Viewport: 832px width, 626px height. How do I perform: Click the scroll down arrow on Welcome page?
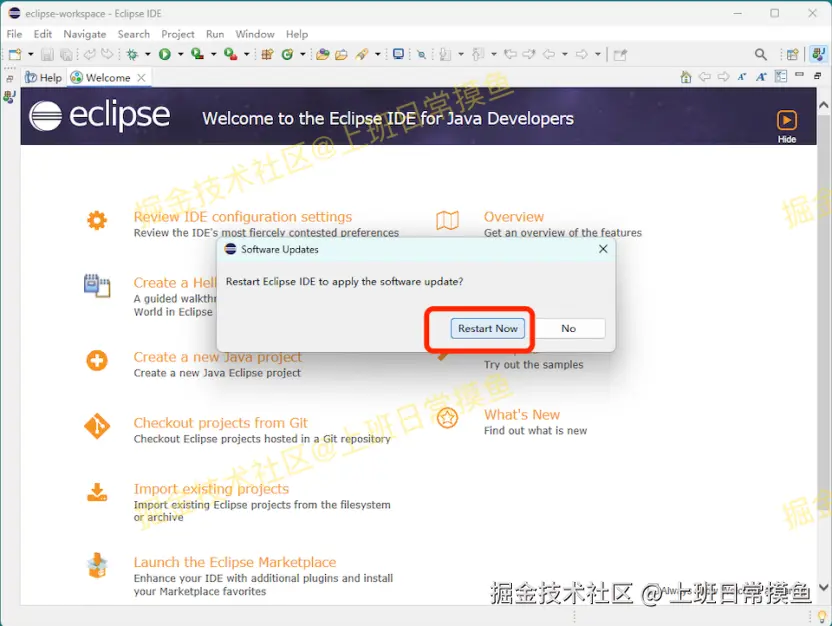824,587
